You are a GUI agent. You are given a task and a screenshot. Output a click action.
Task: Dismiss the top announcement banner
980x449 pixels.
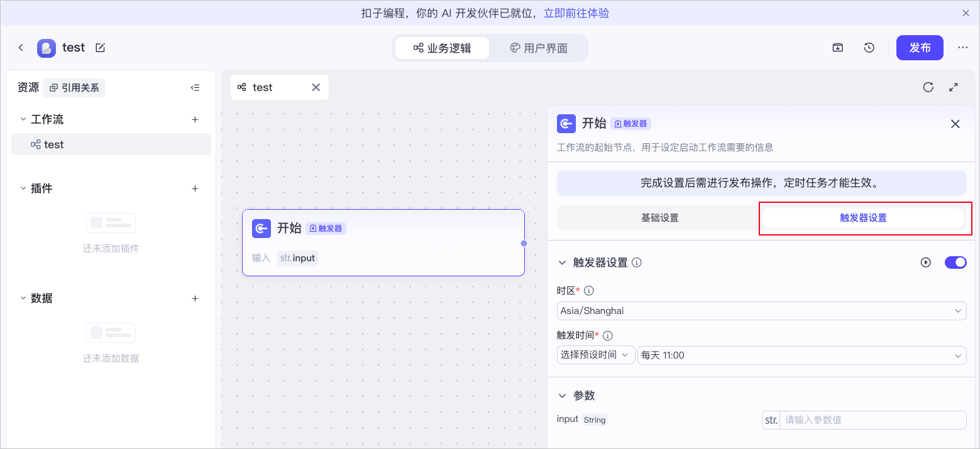[x=966, y=13]
